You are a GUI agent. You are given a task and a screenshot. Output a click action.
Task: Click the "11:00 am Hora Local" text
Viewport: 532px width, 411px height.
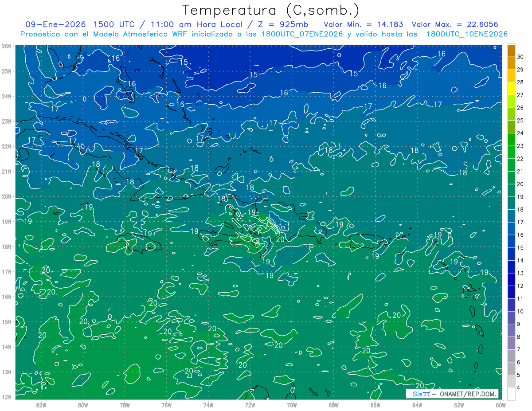click(196, 24)
